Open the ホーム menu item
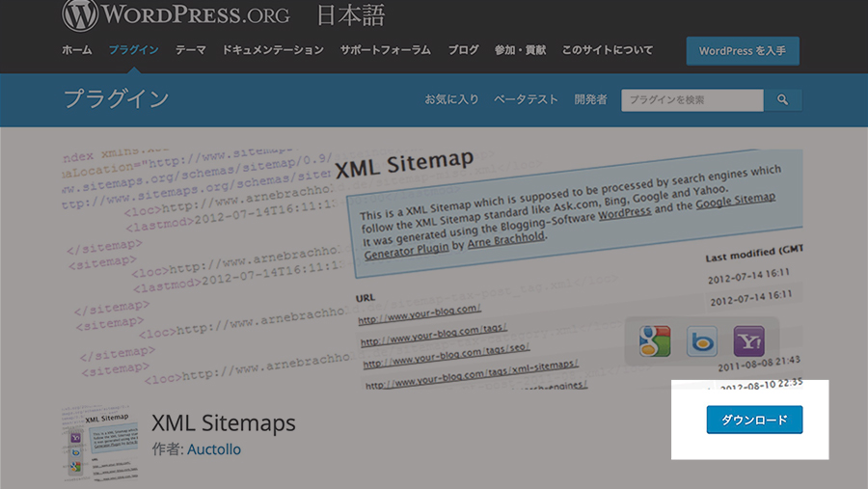Image resolution: width=868 pixels, height=489 pixels. coord(76,50)
